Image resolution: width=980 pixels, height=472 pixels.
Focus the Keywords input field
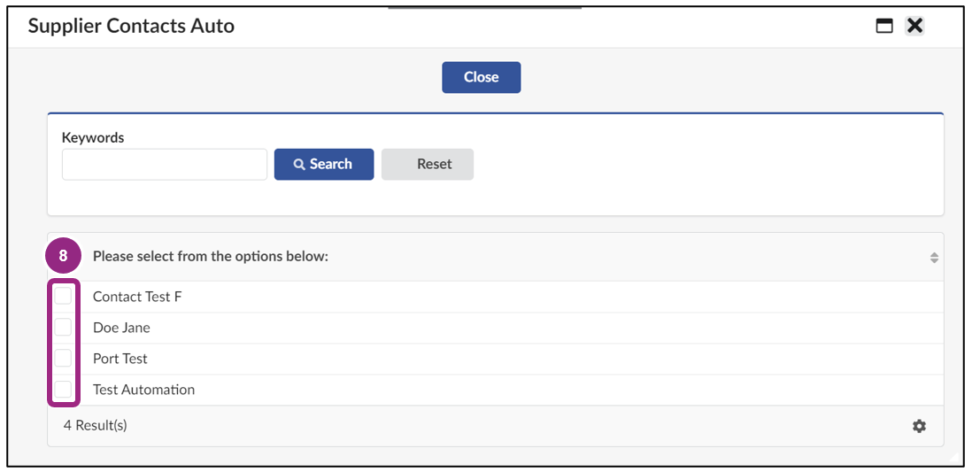point(165,165)
